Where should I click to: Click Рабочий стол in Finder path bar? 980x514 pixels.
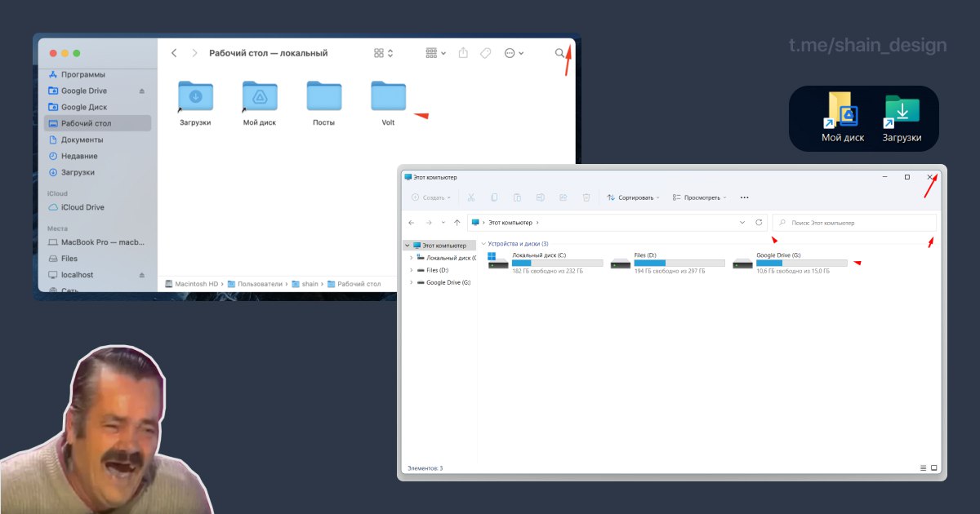[354, 284]
